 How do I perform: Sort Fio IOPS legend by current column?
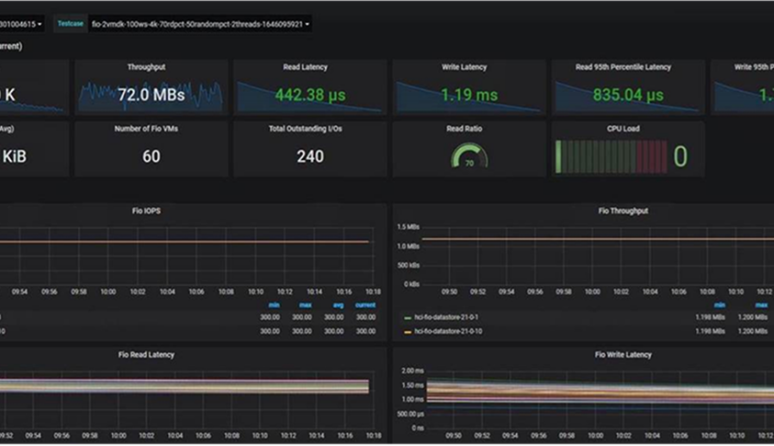[x=365, y=304]
